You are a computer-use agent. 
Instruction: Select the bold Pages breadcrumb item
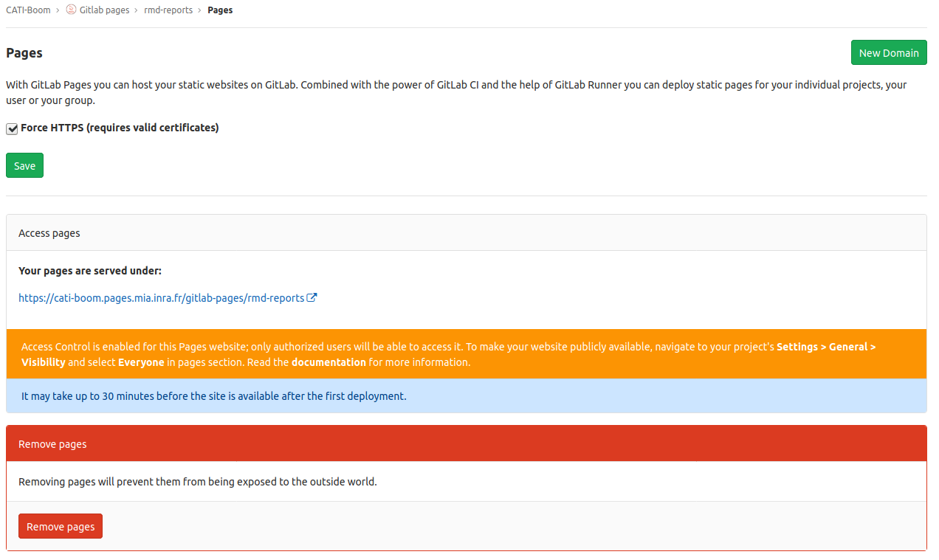coord(220,10)
